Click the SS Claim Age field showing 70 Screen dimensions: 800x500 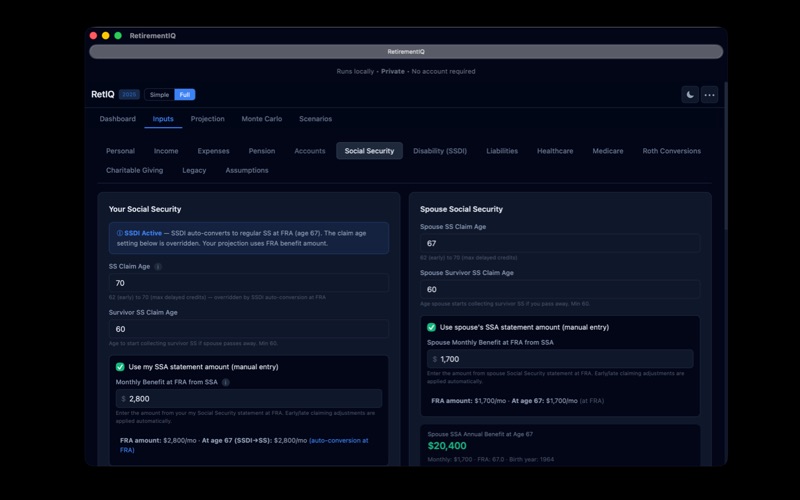coord(249,283)
